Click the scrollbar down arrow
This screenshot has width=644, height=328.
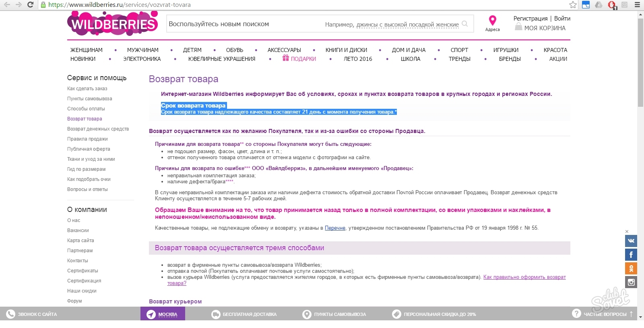[641, 317]
